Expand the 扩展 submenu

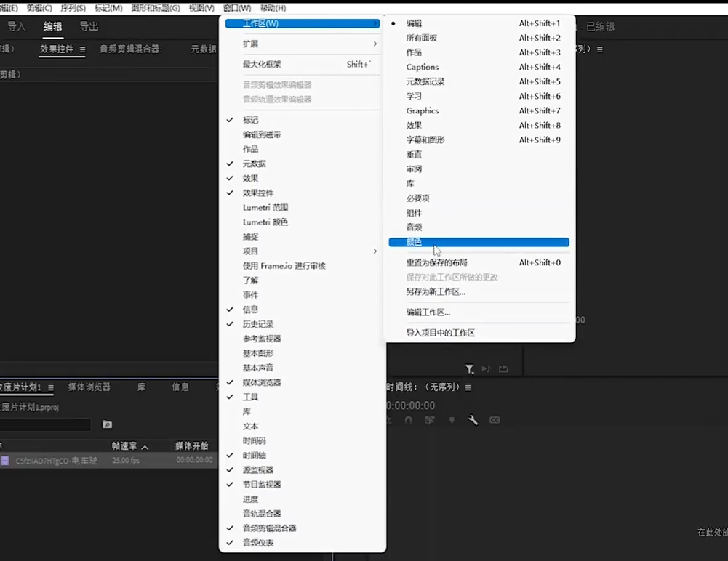303,44
